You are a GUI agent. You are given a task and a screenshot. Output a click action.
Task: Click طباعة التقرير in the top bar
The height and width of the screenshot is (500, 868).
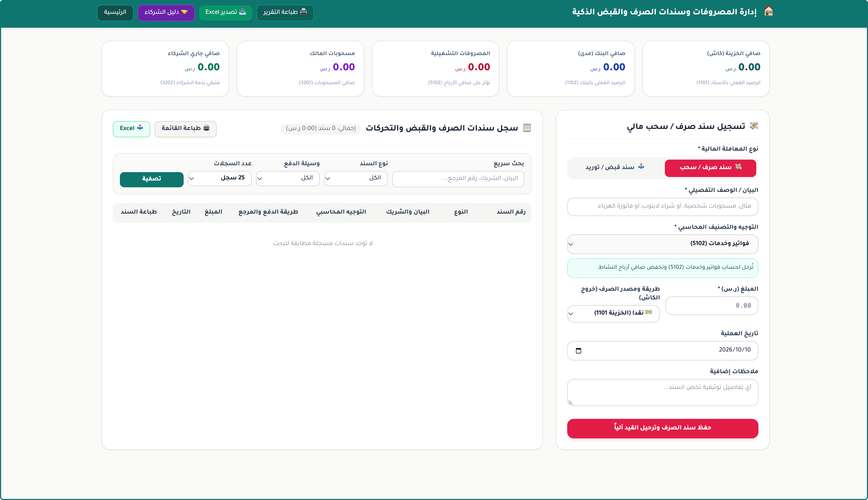[285, 13]
